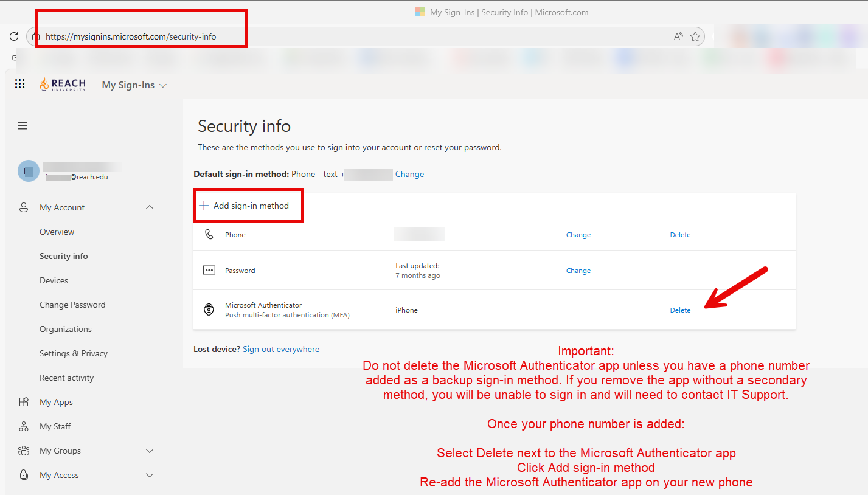Click the My Staff icon in sidebar

[x=24, y=426]
